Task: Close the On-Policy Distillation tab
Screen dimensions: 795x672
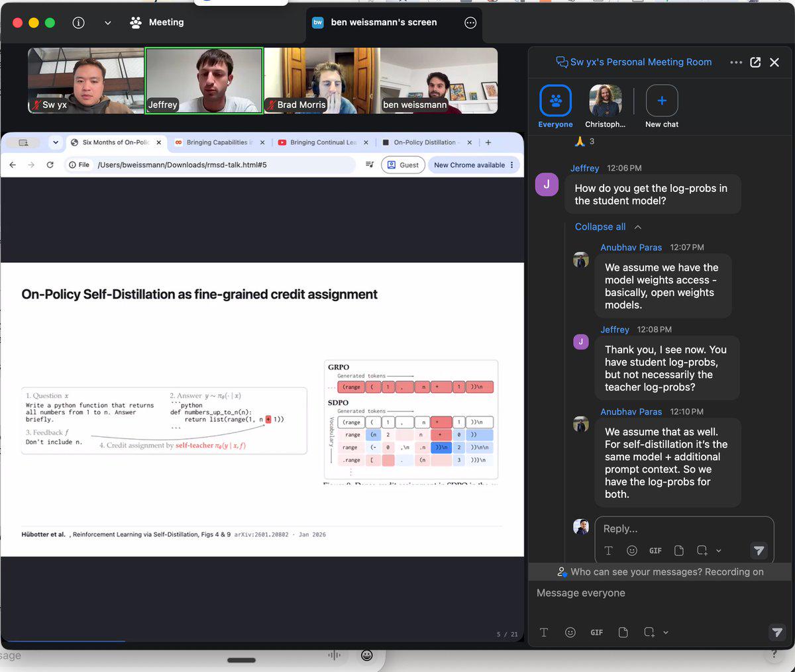Action: coord(470,142)
